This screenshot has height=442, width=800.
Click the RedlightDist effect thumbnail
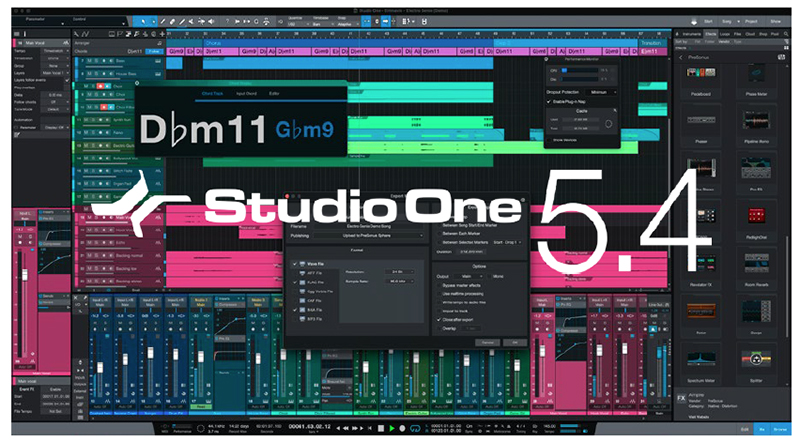pyautogui.click(x=756, y=216)
